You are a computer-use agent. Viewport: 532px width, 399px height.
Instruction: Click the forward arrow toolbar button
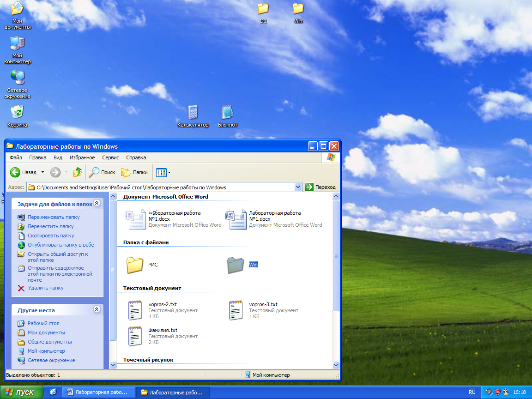click(55, 172)
